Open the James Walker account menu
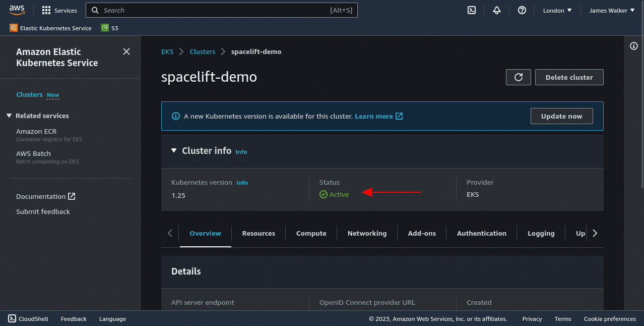The image size is (644, 326). [x=612, y=10]
